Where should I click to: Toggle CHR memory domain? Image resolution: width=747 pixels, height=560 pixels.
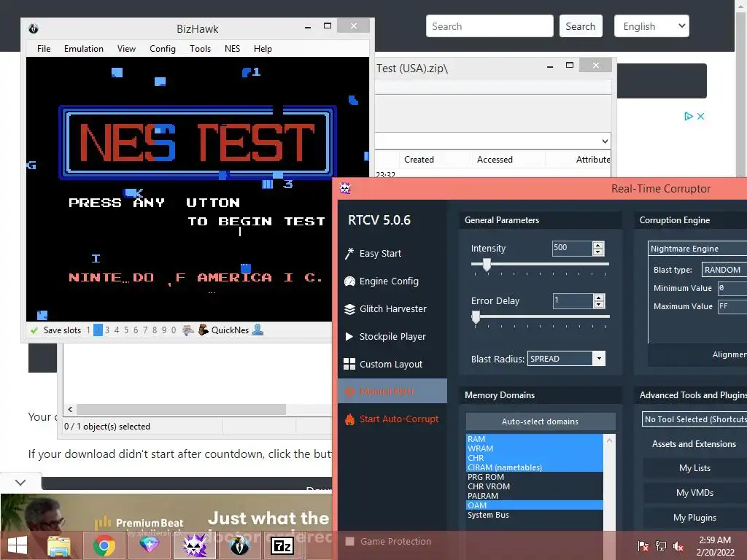534,458
